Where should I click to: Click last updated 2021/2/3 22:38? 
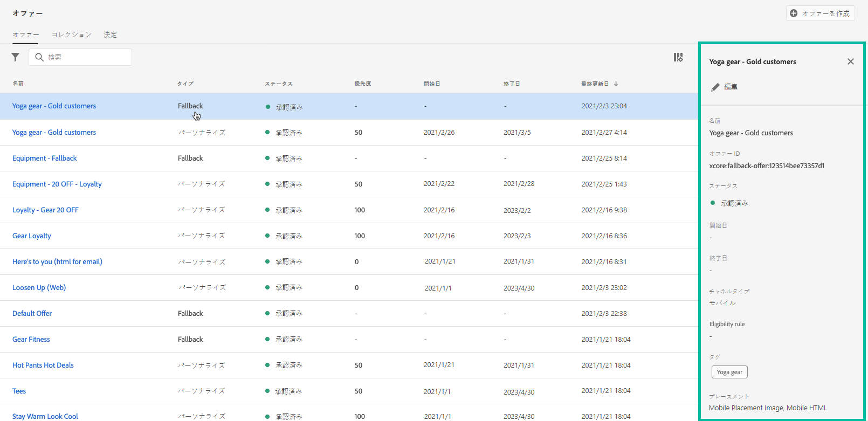click(x=604, y=314)
